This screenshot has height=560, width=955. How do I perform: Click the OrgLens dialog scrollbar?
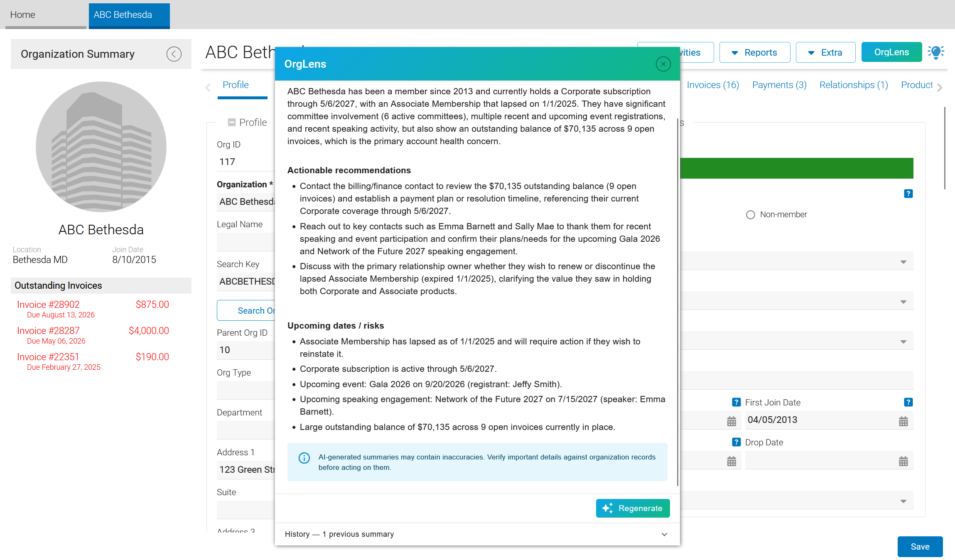[x=678, y=302]
